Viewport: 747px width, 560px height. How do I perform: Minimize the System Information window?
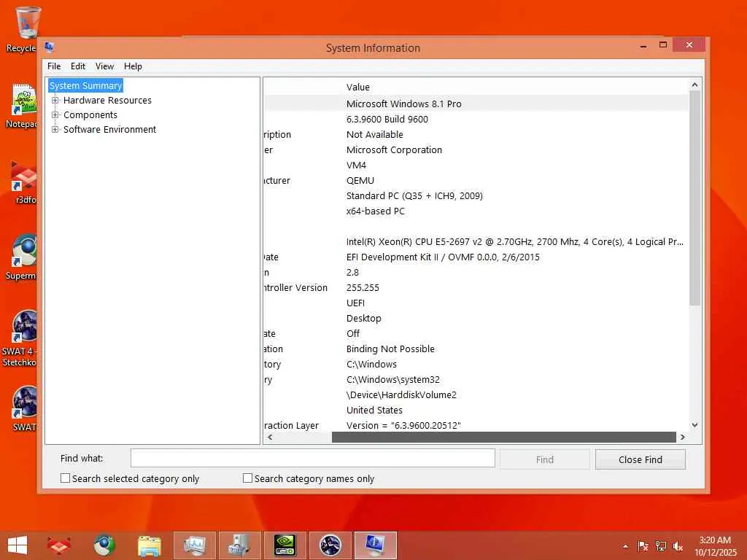(x=643, y=45)
